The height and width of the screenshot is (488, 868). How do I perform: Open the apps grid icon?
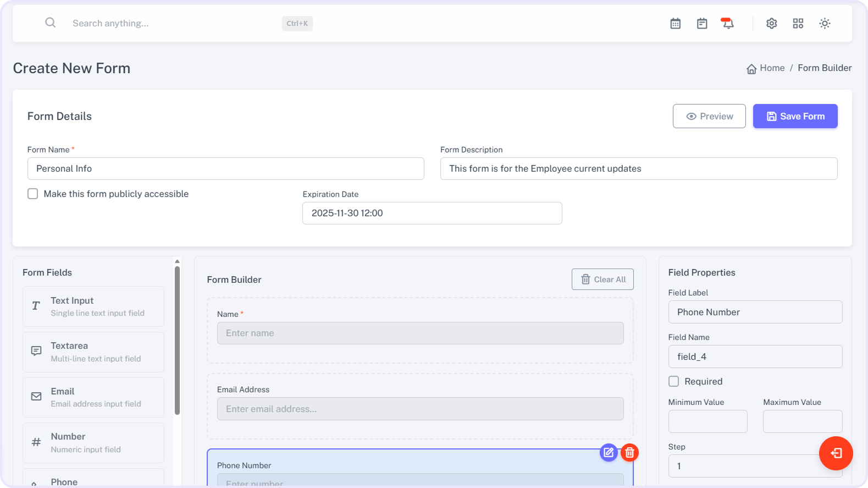[x=798, y=24]
